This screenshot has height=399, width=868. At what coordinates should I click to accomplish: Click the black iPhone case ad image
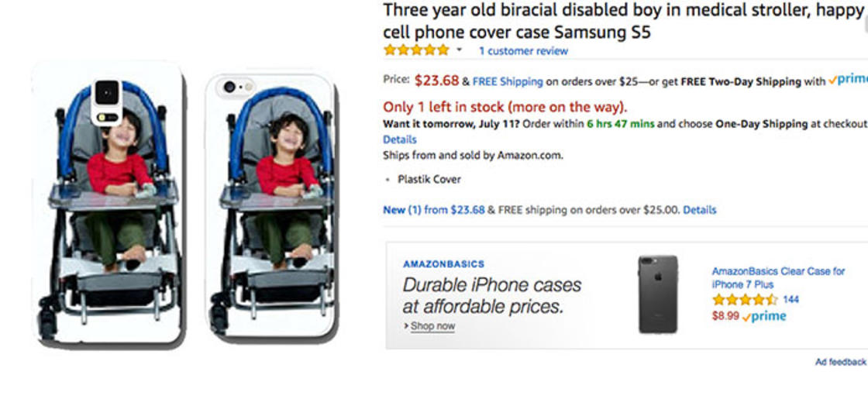(x=658, y=294)
